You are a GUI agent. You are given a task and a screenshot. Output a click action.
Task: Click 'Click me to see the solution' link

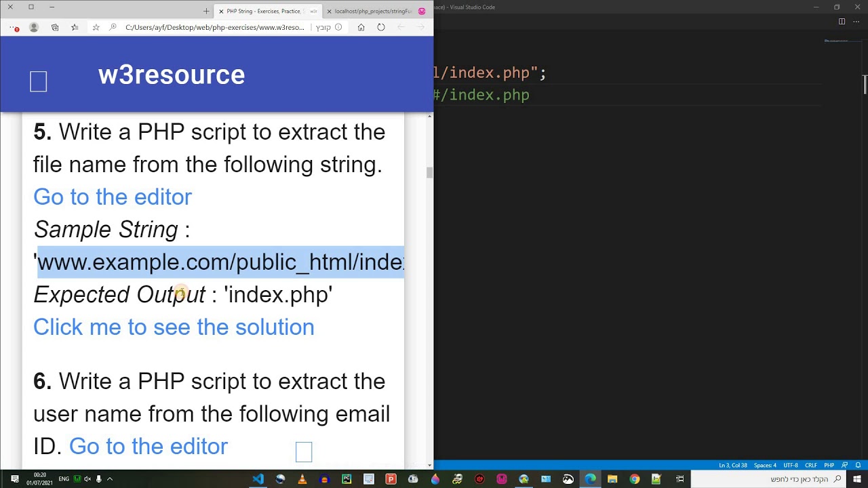[x=174, y=327]
